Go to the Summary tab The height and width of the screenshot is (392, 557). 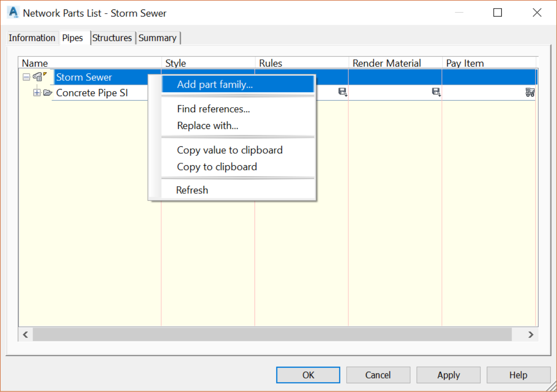pos(158,38)
